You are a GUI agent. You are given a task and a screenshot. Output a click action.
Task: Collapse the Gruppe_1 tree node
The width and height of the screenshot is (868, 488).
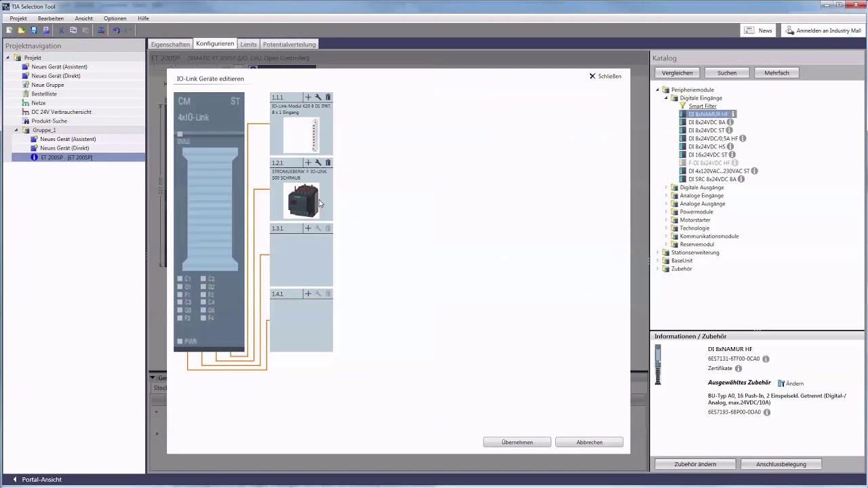[16, 130]
